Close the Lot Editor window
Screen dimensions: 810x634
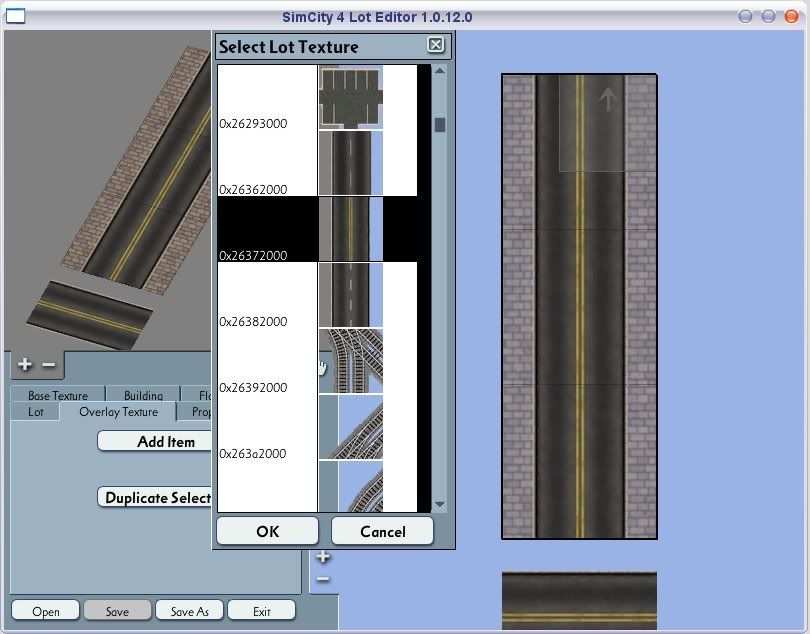tap(791, 17)
